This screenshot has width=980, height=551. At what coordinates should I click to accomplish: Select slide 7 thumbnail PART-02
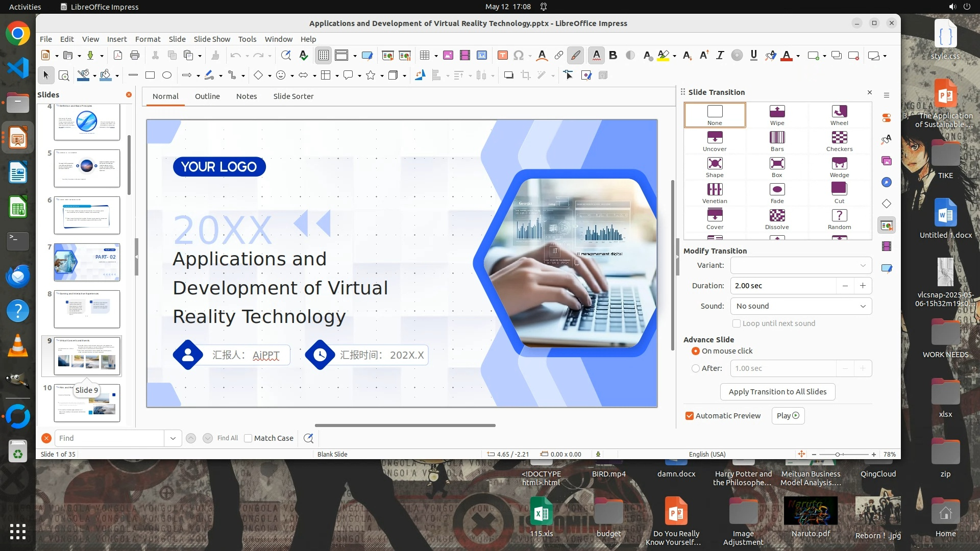point(87,262)
